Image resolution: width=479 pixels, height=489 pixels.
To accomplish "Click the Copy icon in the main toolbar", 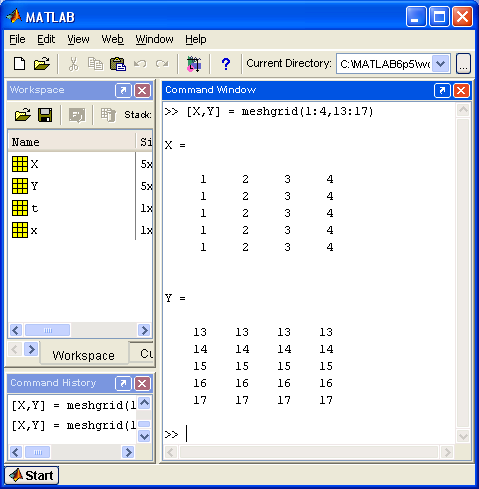I will [x=95, y=64].
